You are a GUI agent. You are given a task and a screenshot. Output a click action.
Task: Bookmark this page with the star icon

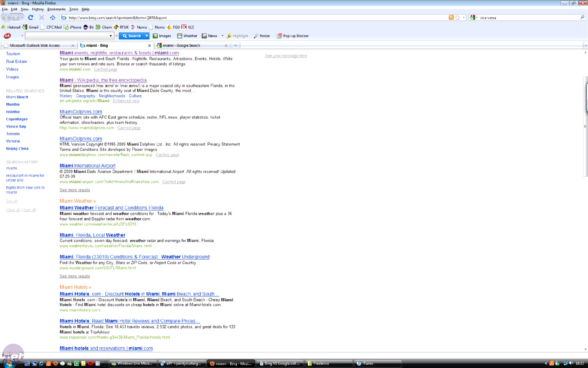[457, 18]
